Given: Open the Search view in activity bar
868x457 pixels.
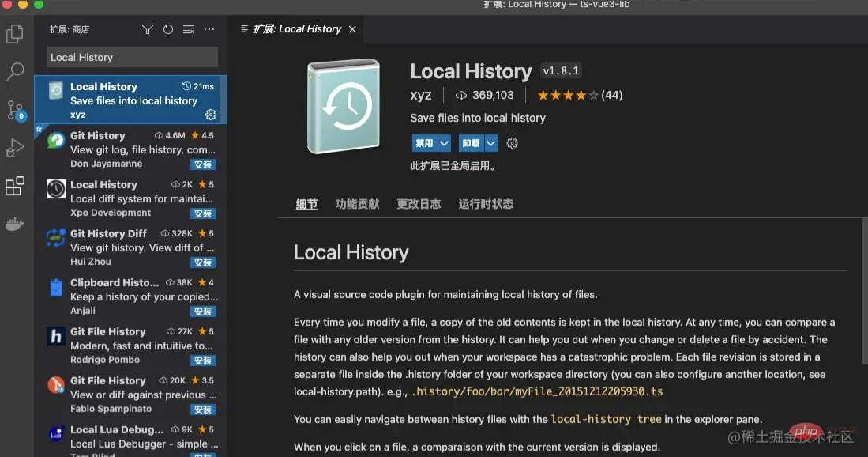Looking at the screenshot, I should (15, 72).
